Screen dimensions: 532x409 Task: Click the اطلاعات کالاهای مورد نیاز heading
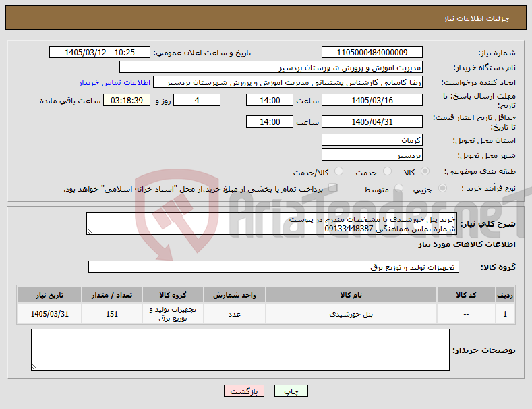click(x=467, y=244)
